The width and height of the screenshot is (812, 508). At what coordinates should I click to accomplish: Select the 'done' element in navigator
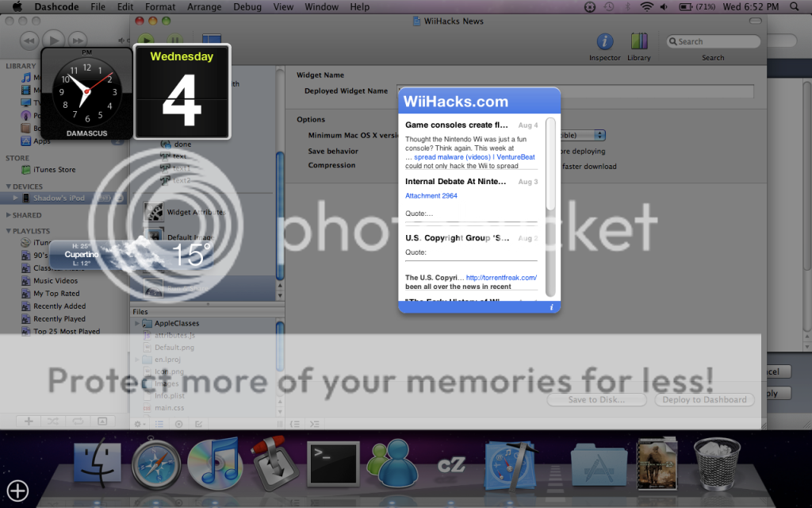click(x=176, y=144)
